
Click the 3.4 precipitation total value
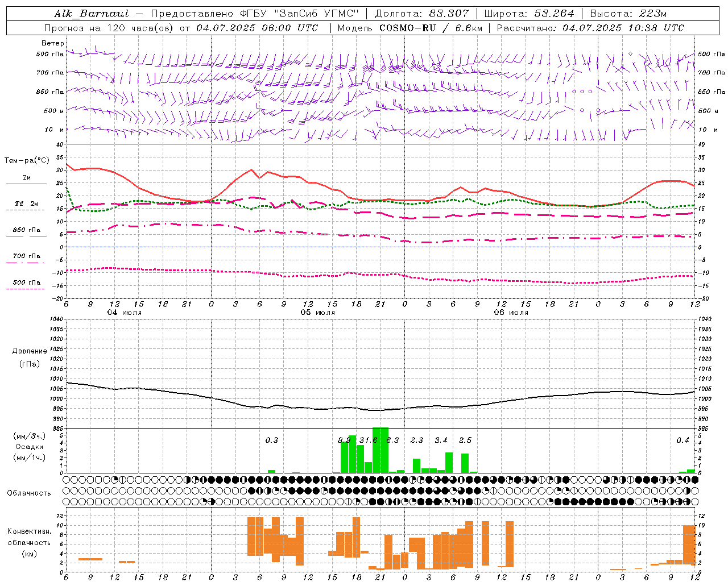tap(441, 440)
